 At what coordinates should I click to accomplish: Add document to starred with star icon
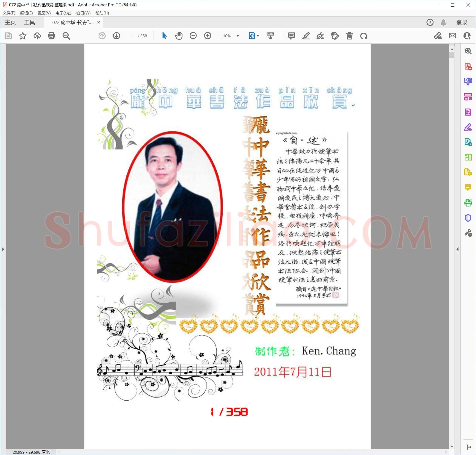(x=23, y=36)
